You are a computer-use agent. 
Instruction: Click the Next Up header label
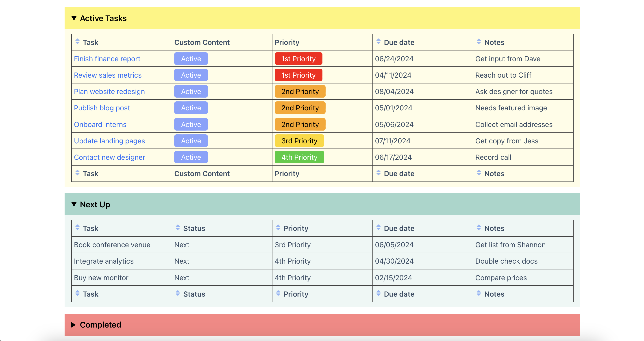[x=95, y=204]
